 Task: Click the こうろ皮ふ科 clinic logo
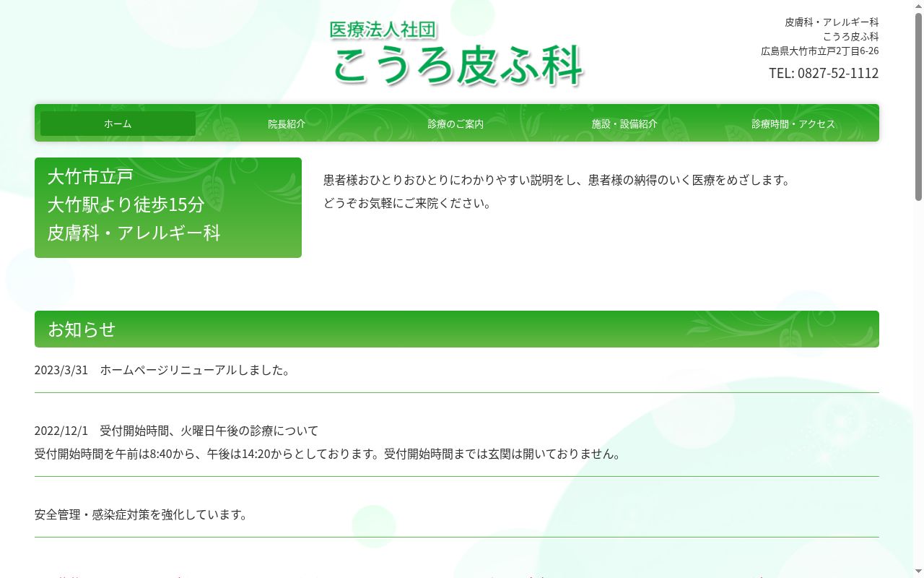tap(456, 53)
